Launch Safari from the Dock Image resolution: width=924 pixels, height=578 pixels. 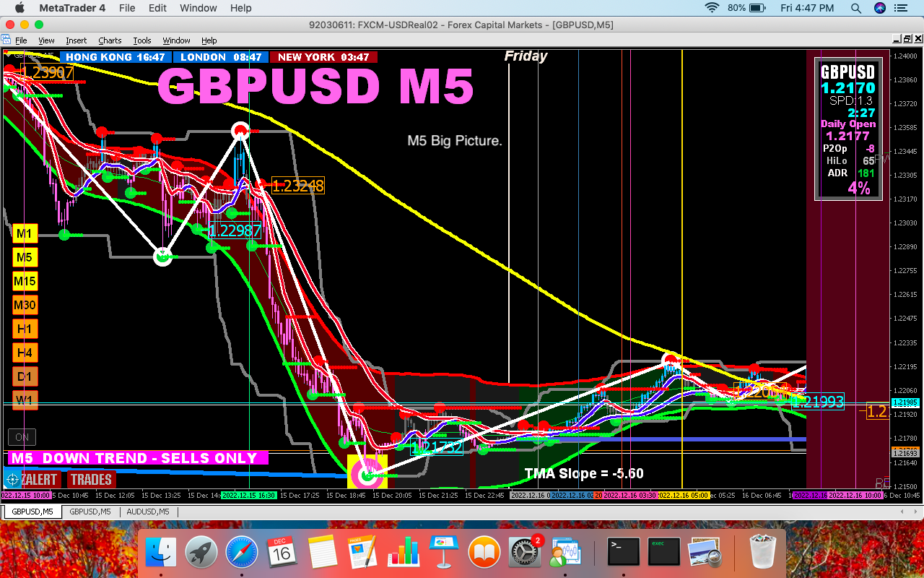click(242, 553)
